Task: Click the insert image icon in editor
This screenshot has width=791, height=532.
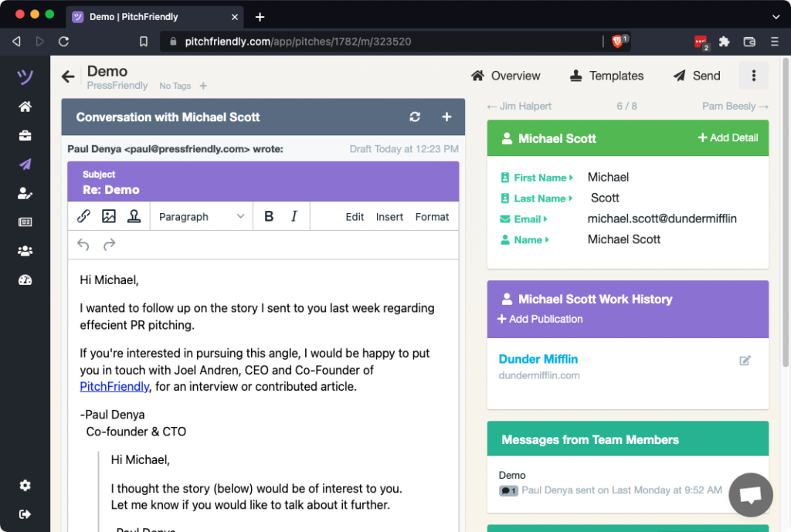Action: click(109, 217)
